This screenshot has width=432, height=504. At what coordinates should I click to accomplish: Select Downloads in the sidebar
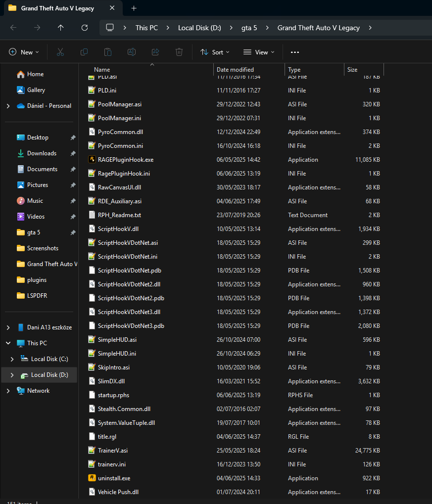[x=42, y=153]
